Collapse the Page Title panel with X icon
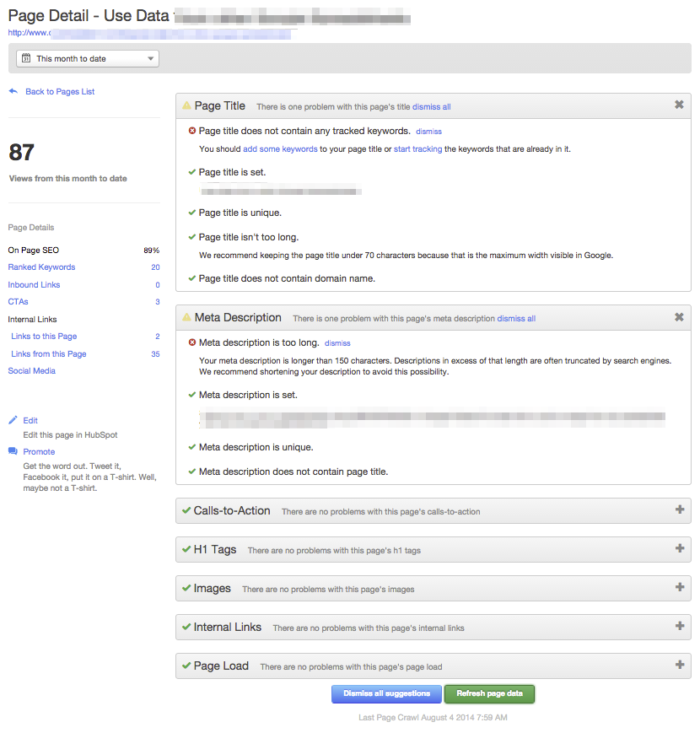Image resolution: width=700 pixels, height=733 pixels. 679,105
